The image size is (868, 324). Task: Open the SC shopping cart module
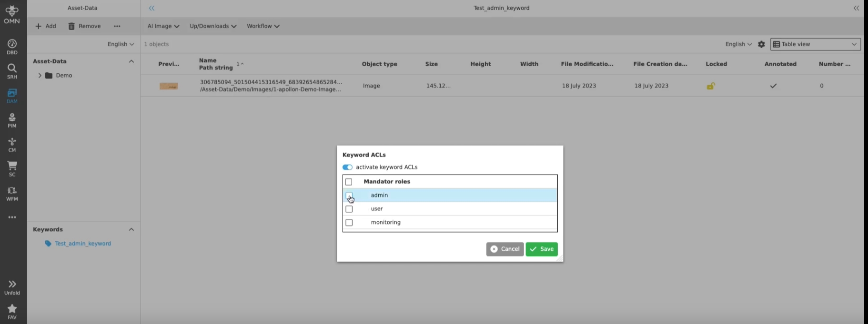click(12, 168)
